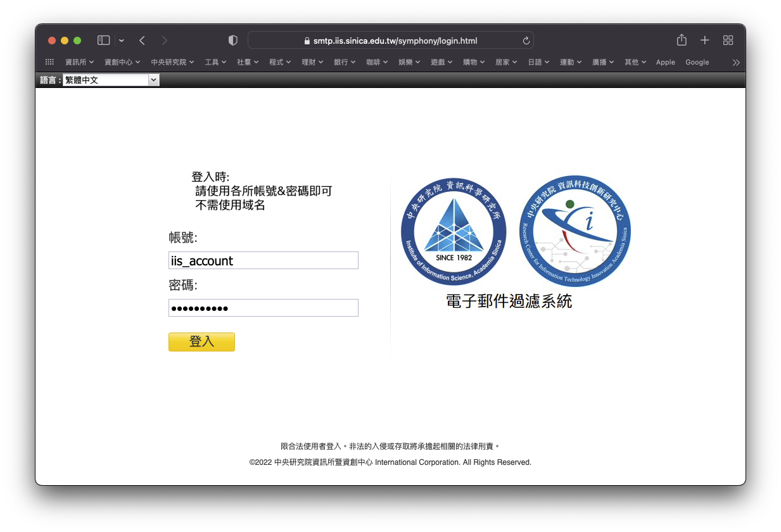Open the 資訊所 bookmarks folder

[79, 62]
